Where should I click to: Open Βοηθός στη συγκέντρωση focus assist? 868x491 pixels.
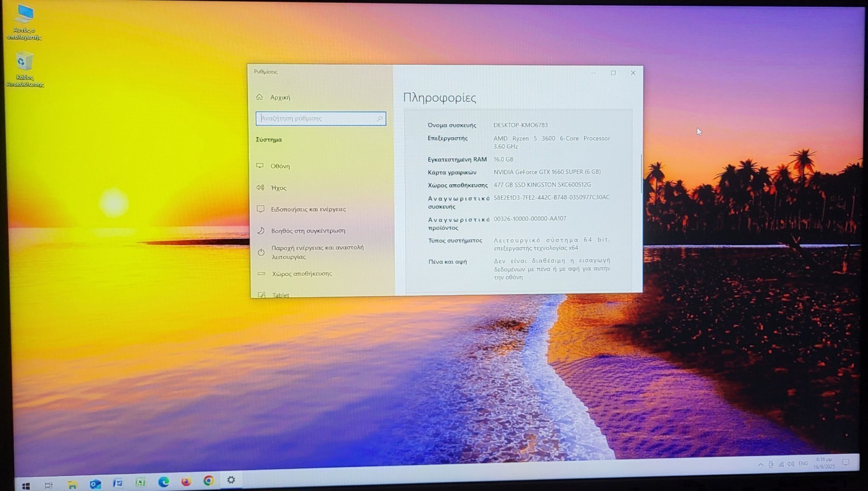coord(308,231)
